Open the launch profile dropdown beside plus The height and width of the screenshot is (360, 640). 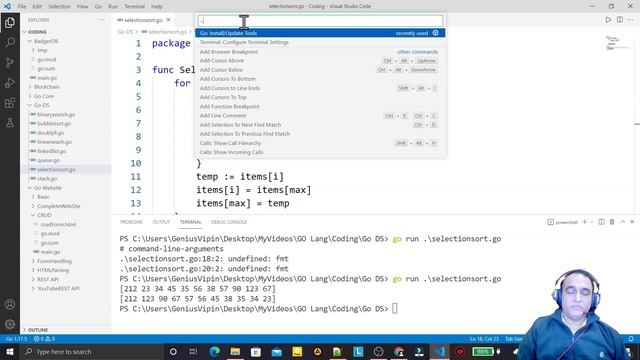coord(592,222)
